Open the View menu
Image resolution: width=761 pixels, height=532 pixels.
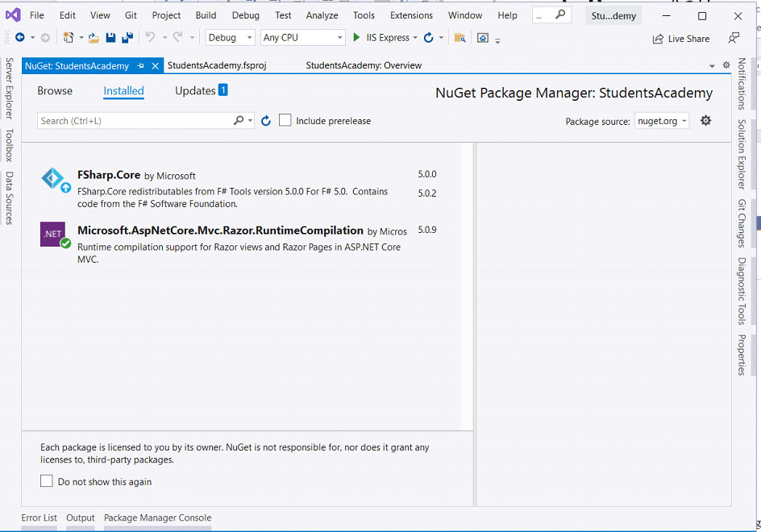pos(100,15)
